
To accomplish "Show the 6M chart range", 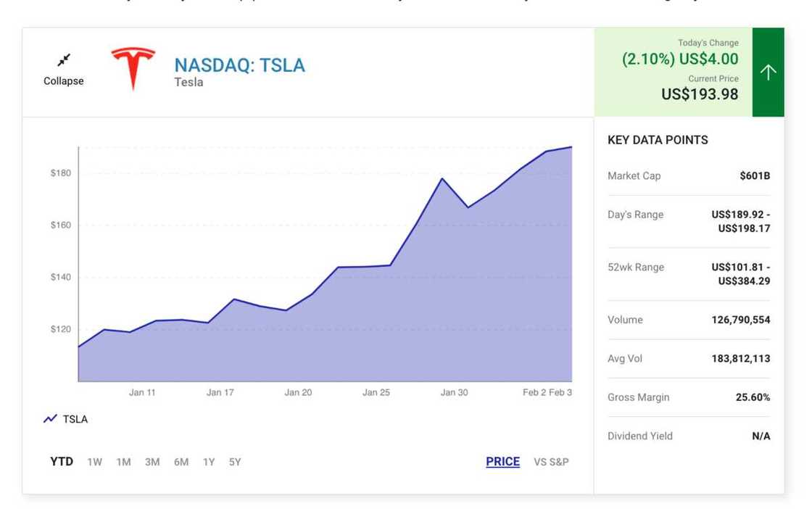I will click(181, 462).
